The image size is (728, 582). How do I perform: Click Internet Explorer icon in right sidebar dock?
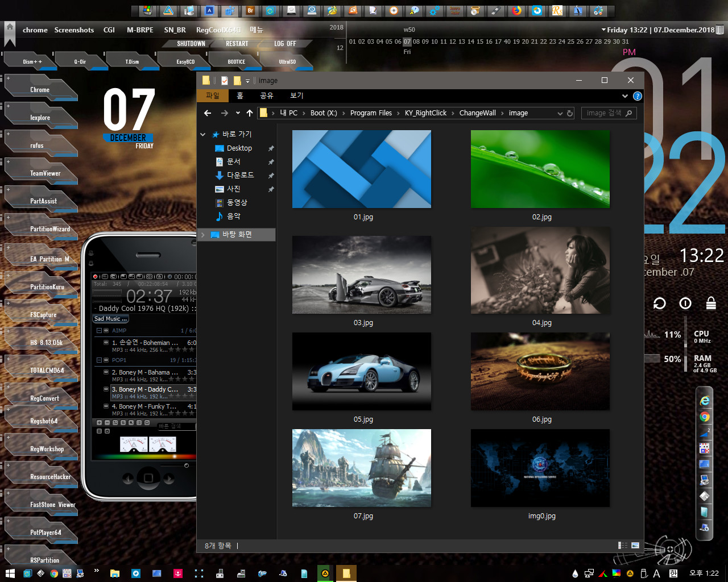705,401
